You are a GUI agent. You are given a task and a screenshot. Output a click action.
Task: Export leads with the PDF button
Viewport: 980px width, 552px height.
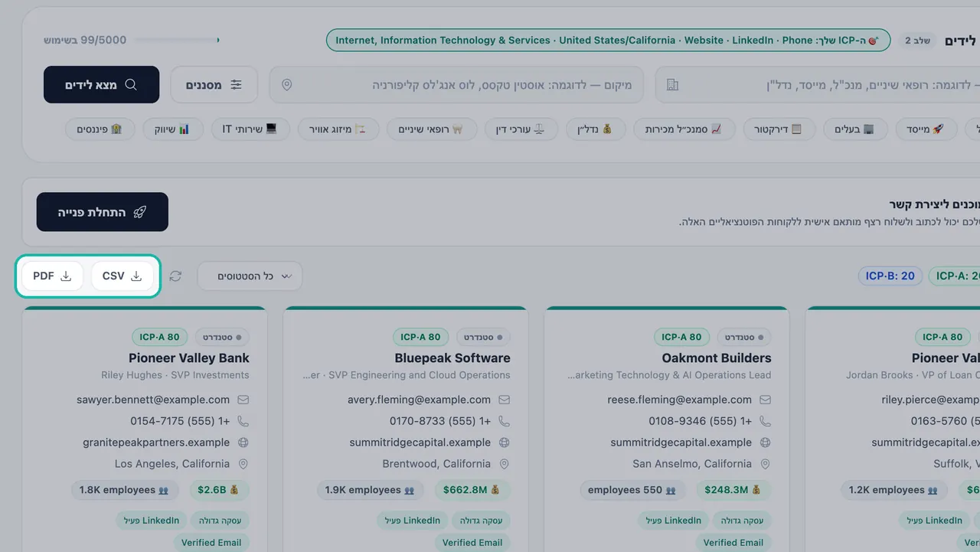point(52,276)
